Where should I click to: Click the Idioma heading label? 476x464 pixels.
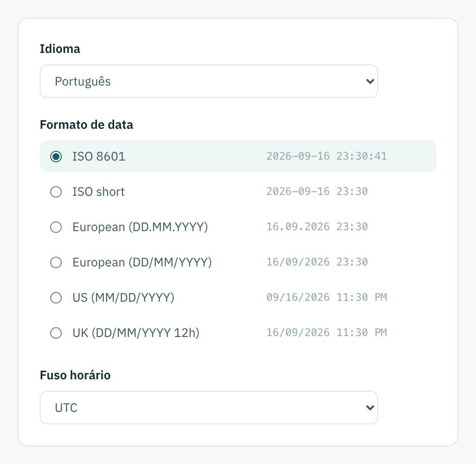coord(60,49)
